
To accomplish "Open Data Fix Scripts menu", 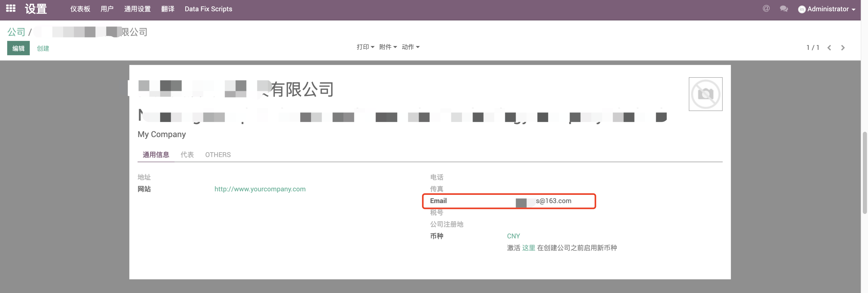I will [x=208, y=9].
